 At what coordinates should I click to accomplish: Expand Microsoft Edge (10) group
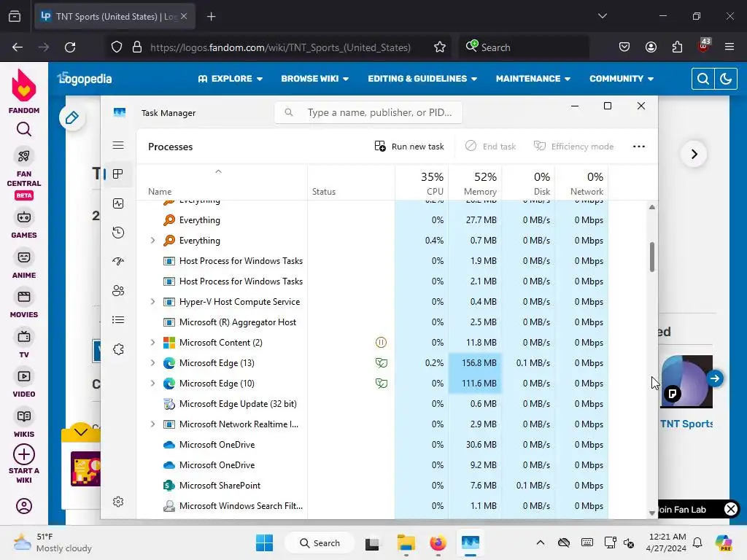point(152,384)
